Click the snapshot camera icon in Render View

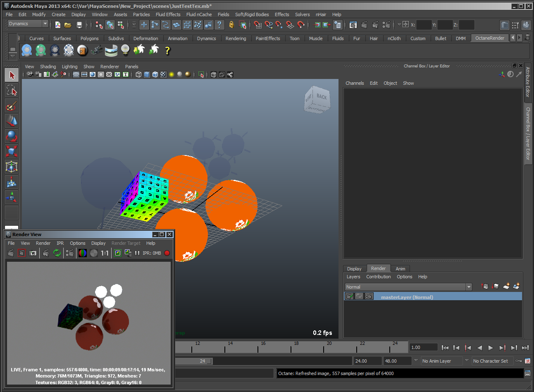tap(33, 253)
